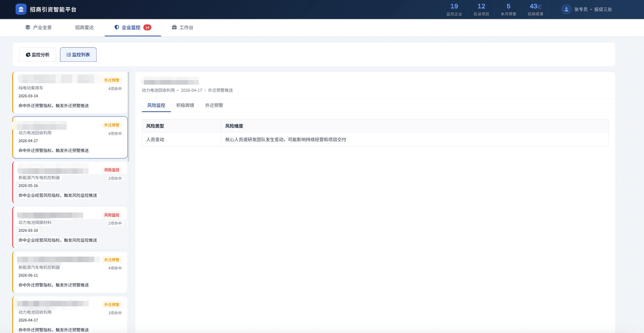Screen dimensions: 644x333
Task: Click the briefcase icon beside 工作台
Action: (x=174, y=27)
